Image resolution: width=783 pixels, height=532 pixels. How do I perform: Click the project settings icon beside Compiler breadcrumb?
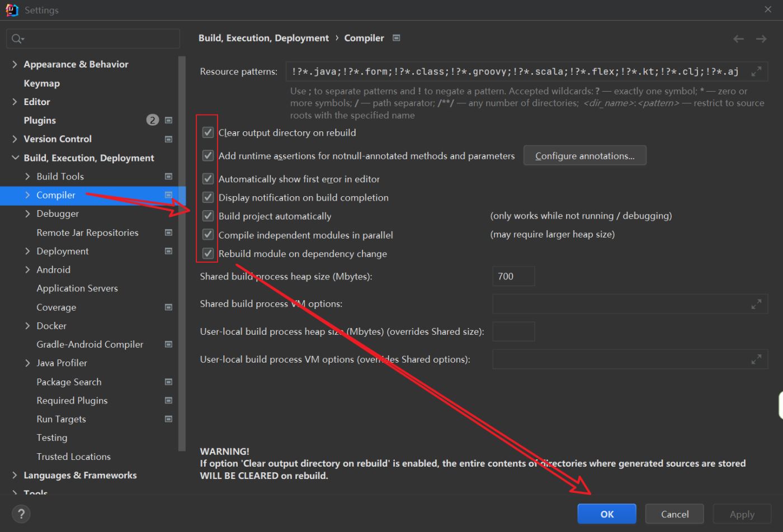(397, 38)
